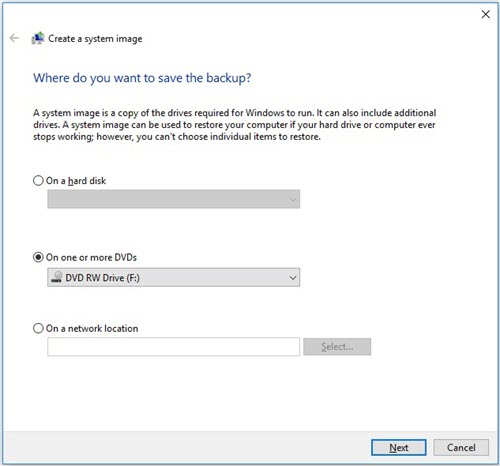The width and height of the screenshot is (500, 466).
Task: Click the system image wizard icon
Action: [x=38, y=38]
